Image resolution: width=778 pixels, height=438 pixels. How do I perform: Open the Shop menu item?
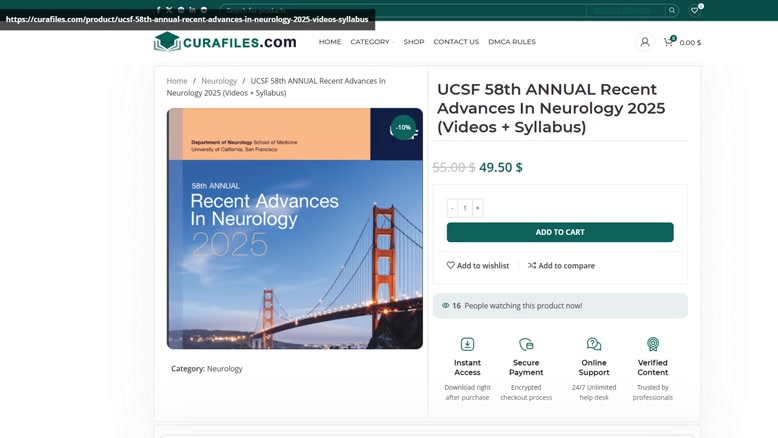point(414,42)
